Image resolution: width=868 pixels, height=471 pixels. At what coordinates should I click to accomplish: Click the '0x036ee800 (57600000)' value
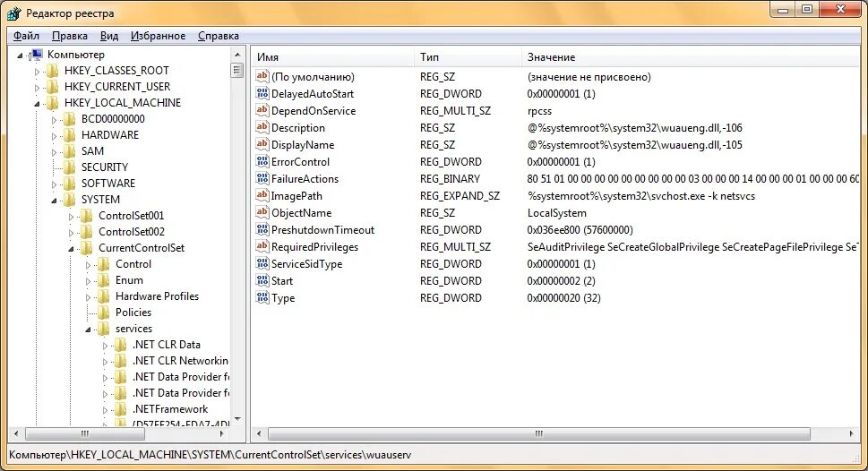coord(580,230)
